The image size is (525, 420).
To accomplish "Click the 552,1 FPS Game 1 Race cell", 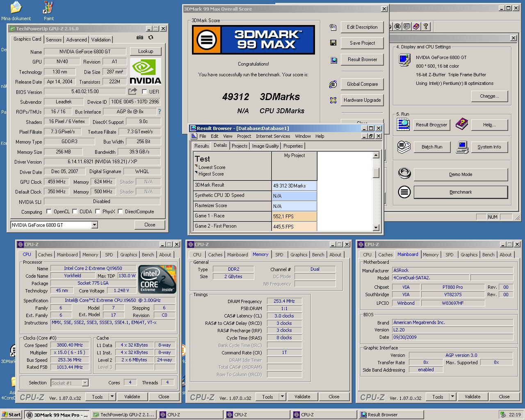I will pos(294,217).
